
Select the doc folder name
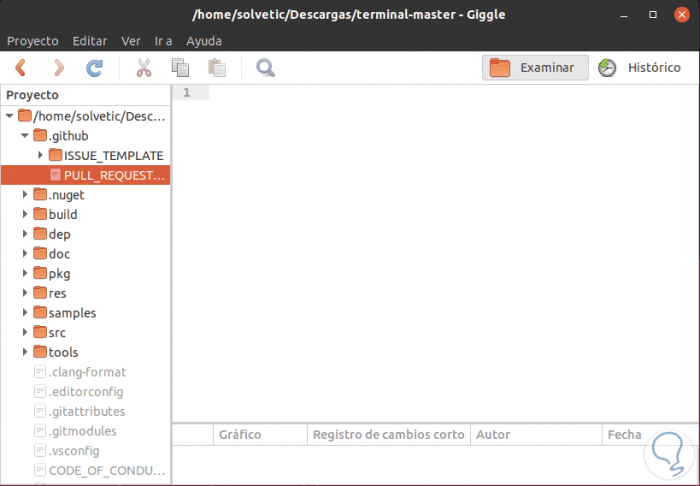[59, 254]
